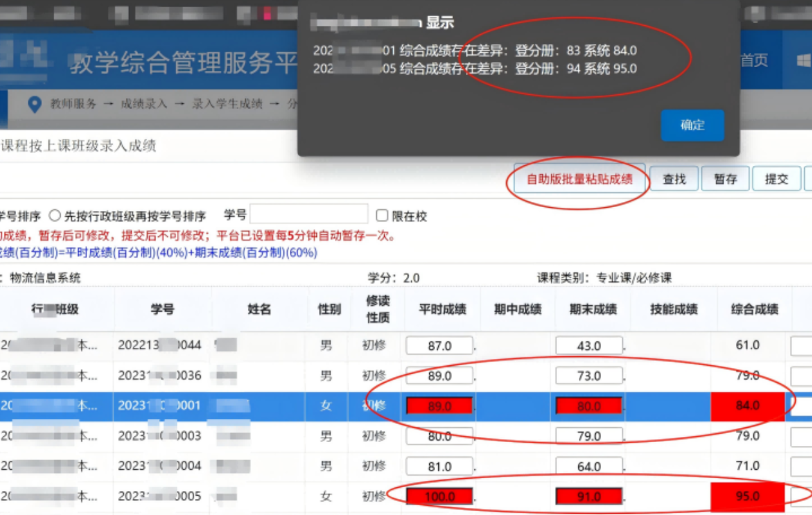Click the 技能成绩 column header
This screenshot has height=515, width=812.
pos(674,309)
